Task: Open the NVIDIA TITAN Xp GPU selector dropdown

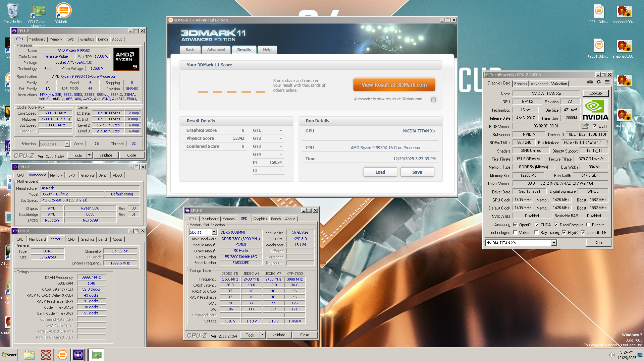Action: (554, 243)
